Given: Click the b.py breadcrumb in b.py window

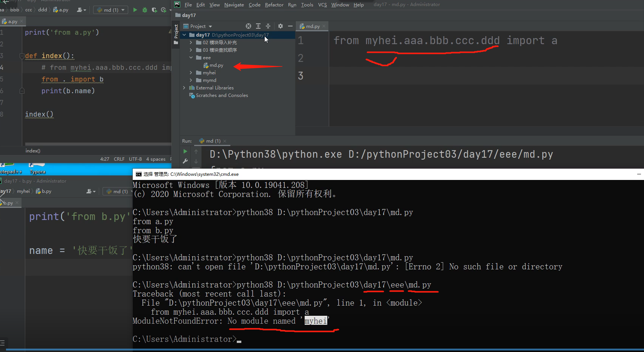Looking at the screenshot, I should [x=44, y=191].
